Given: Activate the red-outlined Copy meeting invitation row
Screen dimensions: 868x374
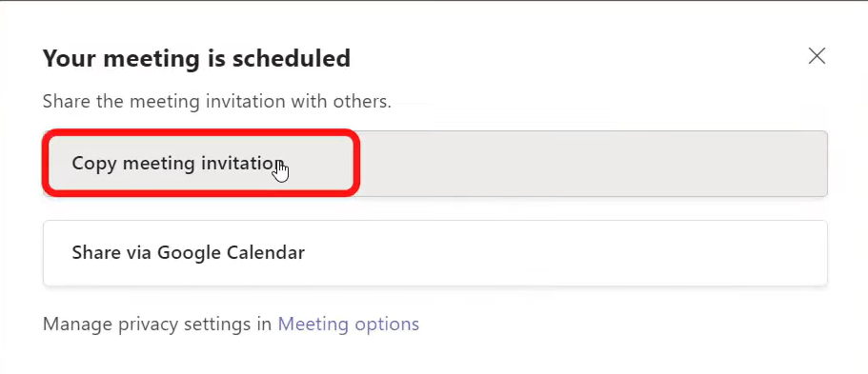Looking at the screenshot, I should click(435, 164).
